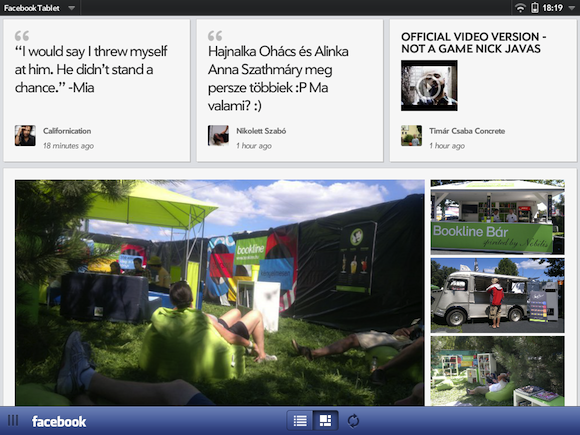Tap Nikolett Szabó's 1 hour ago timestamp
The width and height of the screenshot is (580, 435).
(254, 146)
